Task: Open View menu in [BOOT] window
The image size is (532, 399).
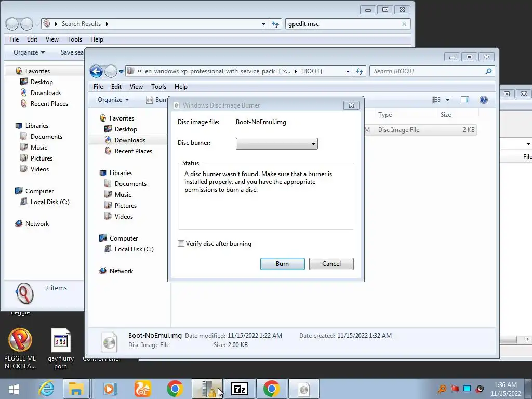Action: click(136, 87)
